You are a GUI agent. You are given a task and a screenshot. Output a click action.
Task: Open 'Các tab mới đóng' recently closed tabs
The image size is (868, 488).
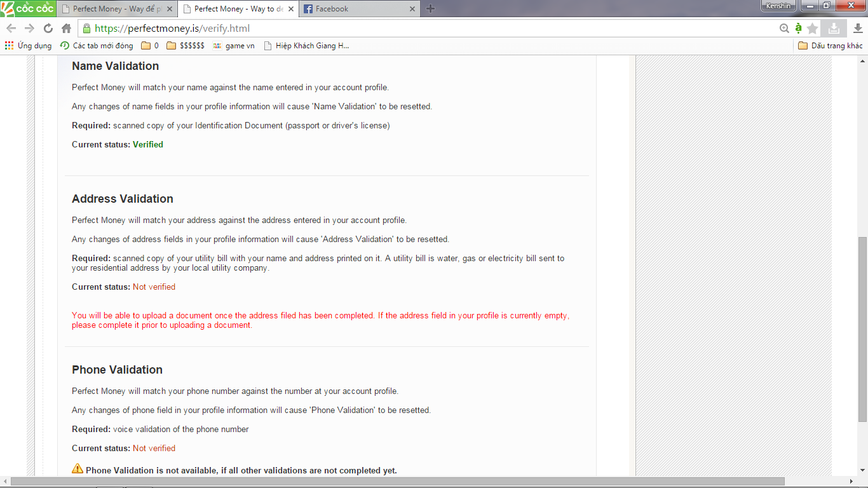pos(97,46)
